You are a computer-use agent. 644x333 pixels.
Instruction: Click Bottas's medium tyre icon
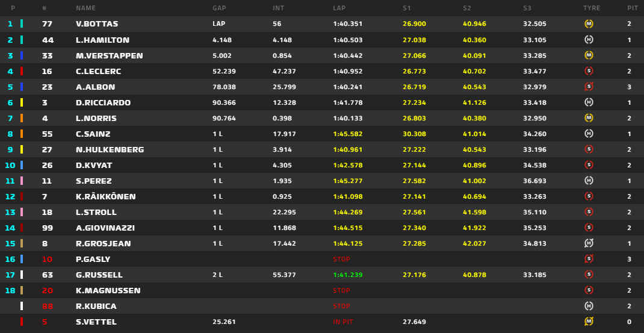[589, 24]
